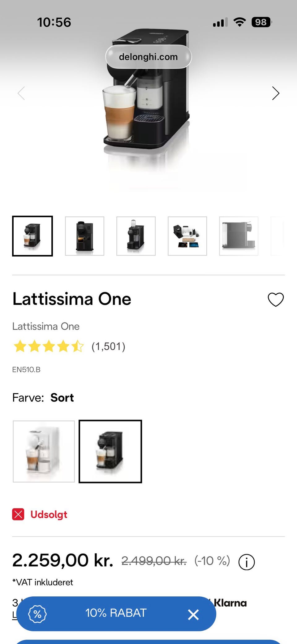
Task: View fifth thumbnail grey side view
Action: 239,236
